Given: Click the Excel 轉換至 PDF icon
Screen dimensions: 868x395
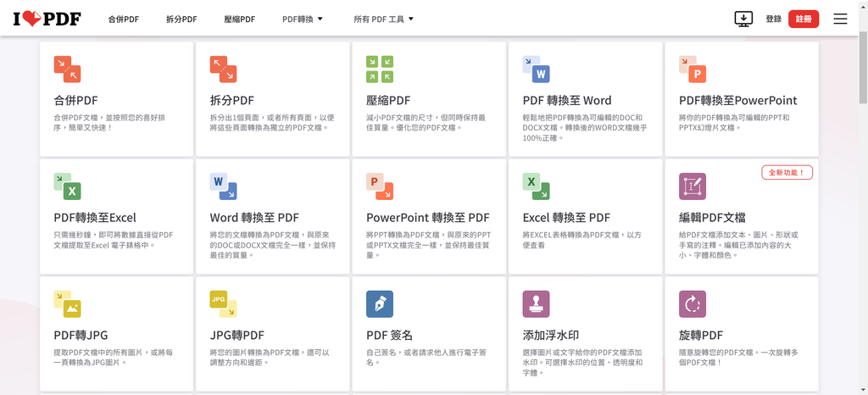Looking at the screenshot, I should click(536, 186).
